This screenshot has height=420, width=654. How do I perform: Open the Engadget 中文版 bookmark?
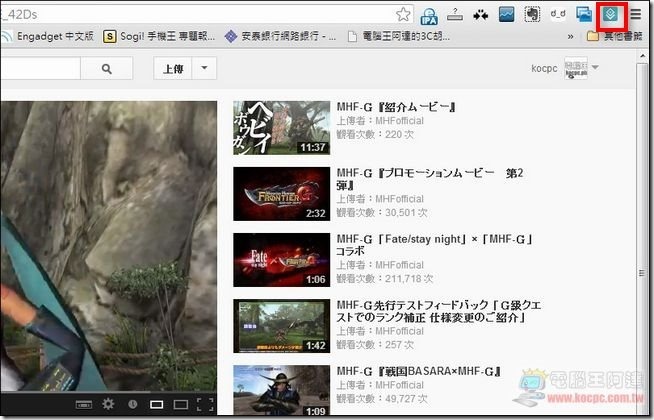(56, 36)
